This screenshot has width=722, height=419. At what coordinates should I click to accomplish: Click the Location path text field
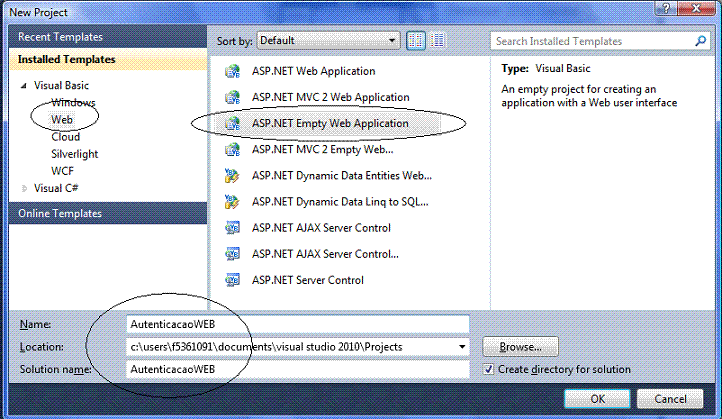[x=291, y=347]
